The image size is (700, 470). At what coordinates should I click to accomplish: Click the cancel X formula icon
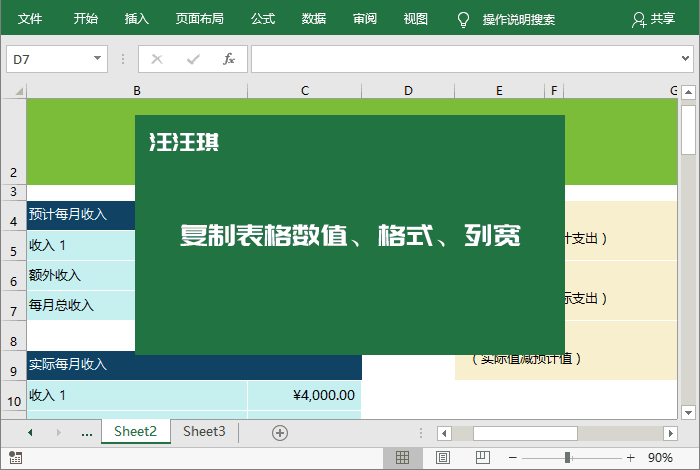157,59
